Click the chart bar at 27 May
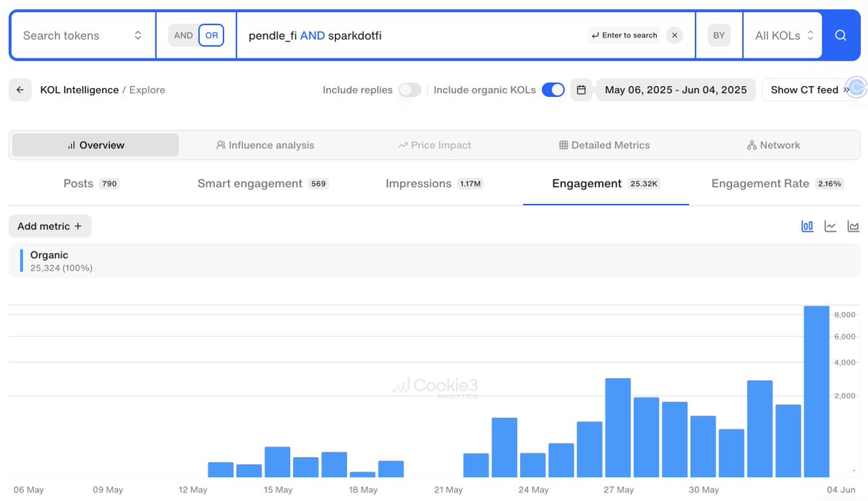Image resolution: width=868 pixels, height=501 pixels. click(x=618, y=427)
